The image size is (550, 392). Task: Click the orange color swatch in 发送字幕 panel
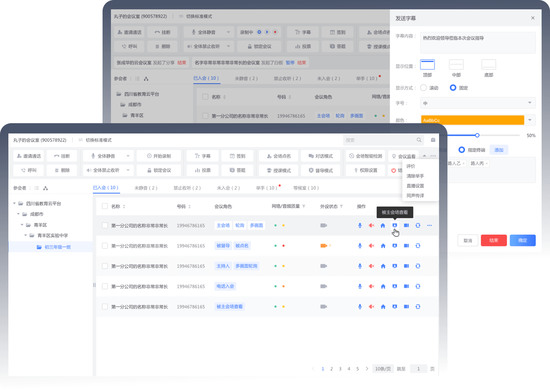point(472,120)
